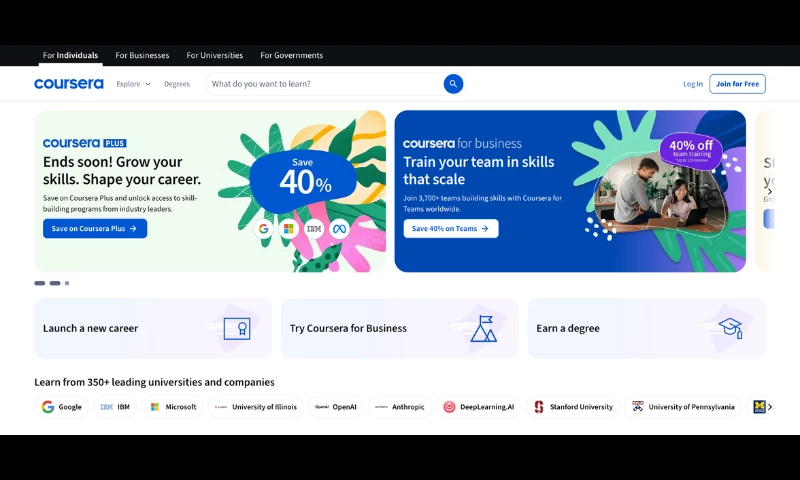Select the IBM partner chip

click(x=116, y=407)
